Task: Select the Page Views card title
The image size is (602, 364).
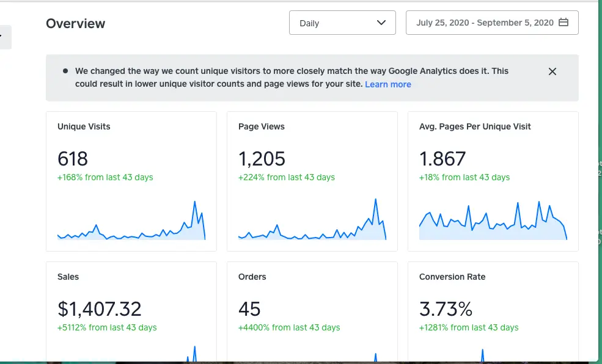Action: (x=262, y=126)
